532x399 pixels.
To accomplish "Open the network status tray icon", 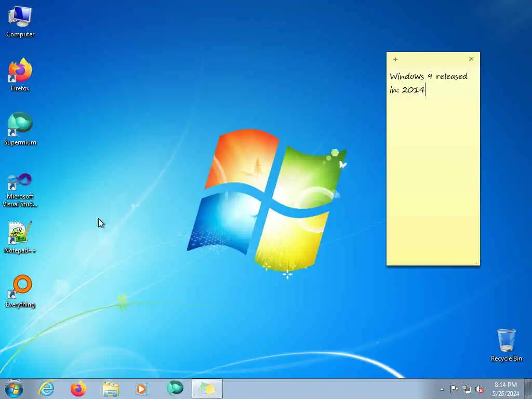I will point(467,390).
